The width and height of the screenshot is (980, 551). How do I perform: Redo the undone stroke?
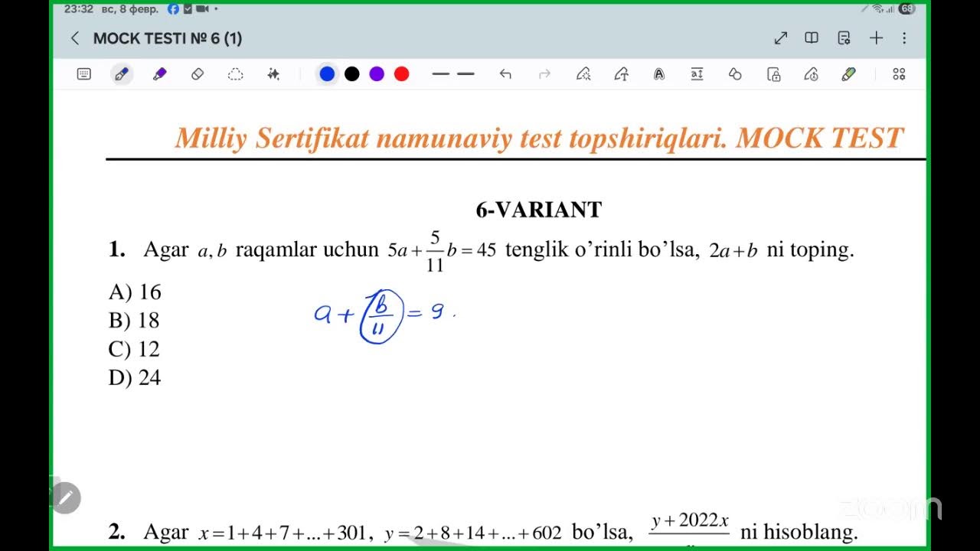544,74
